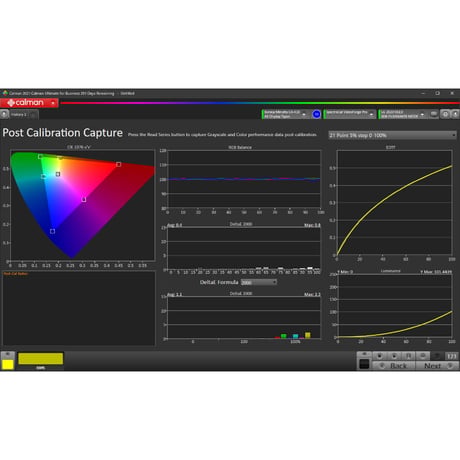
Task: Toggle the collapse arrow above the black swatch
Action: pos(364,354)
